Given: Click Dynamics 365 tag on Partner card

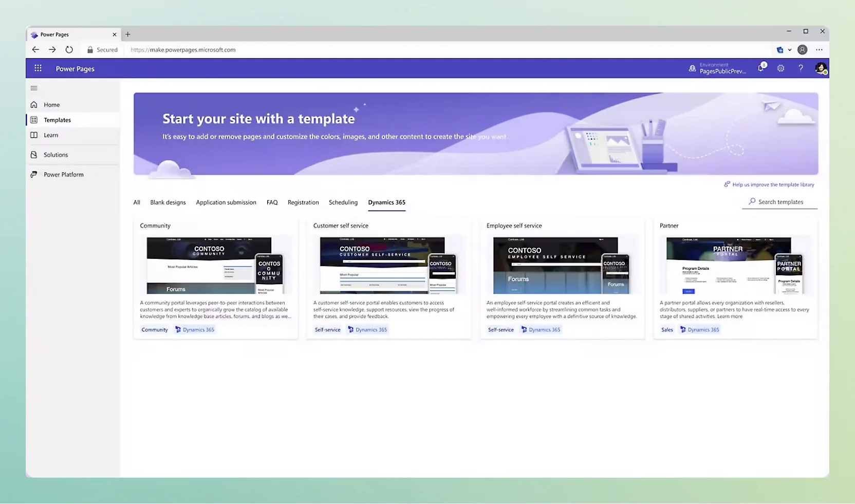Looking at the screenshot, I should pos(700,330).
